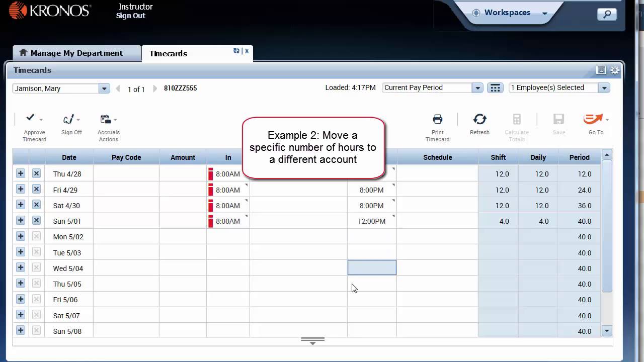Maximize the Timecards widget panel
Image resolution: width=644 pixels, height=362 pixels.
[601, 70]
